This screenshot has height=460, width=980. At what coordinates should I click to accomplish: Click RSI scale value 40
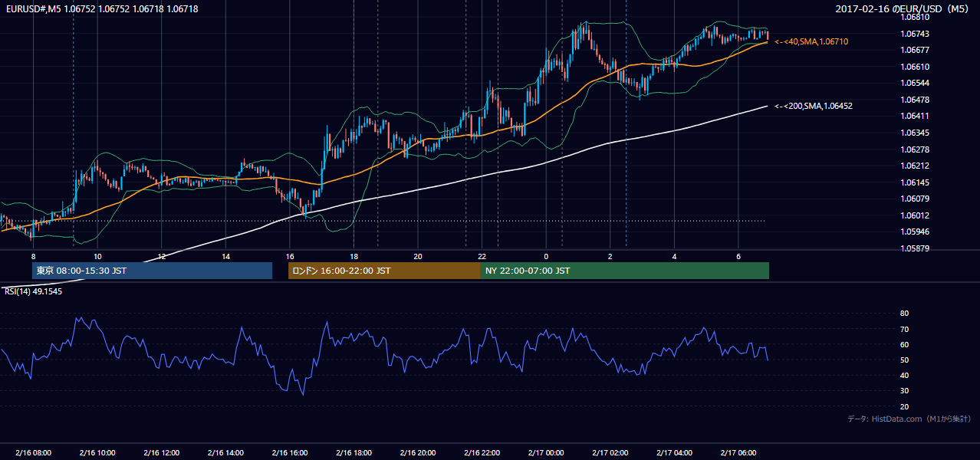(x=904, y=376)
